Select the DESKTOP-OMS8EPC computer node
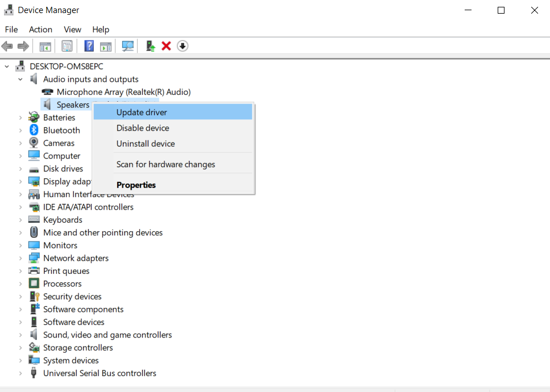 click(67, 66)
